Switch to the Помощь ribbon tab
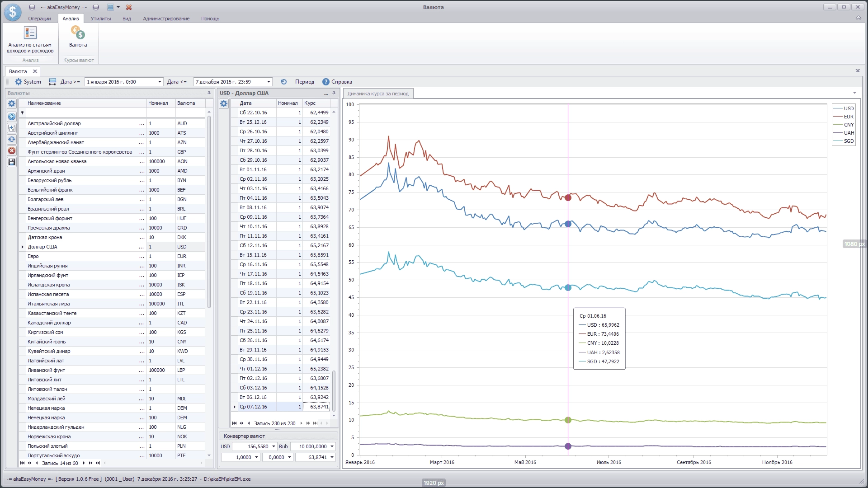Image resolution: width=868 pixels, height=488 pixels. [210, 19]
